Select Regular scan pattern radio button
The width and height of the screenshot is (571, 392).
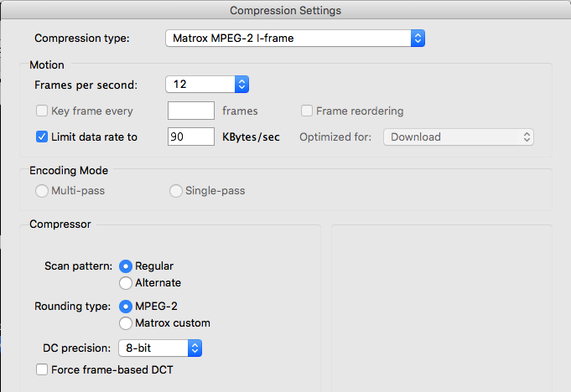[x=127, y=266]
